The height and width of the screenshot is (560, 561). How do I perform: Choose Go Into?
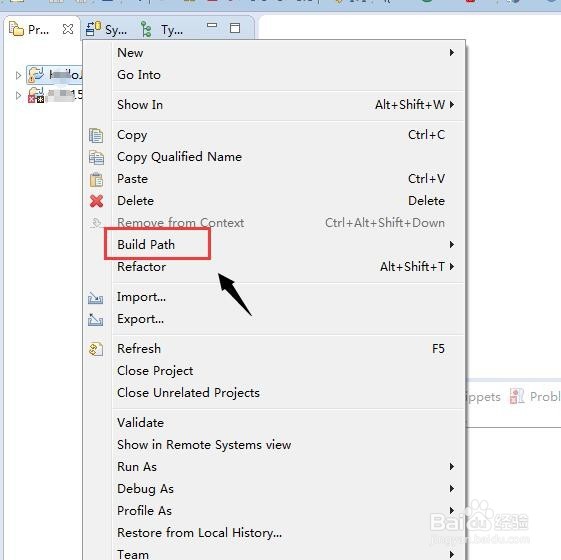click(x=274, y=75)
